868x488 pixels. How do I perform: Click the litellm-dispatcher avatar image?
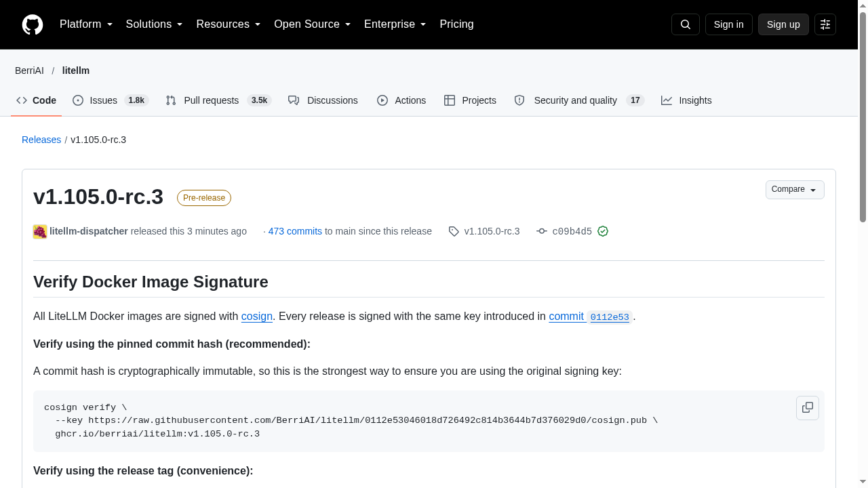[40, 231]
